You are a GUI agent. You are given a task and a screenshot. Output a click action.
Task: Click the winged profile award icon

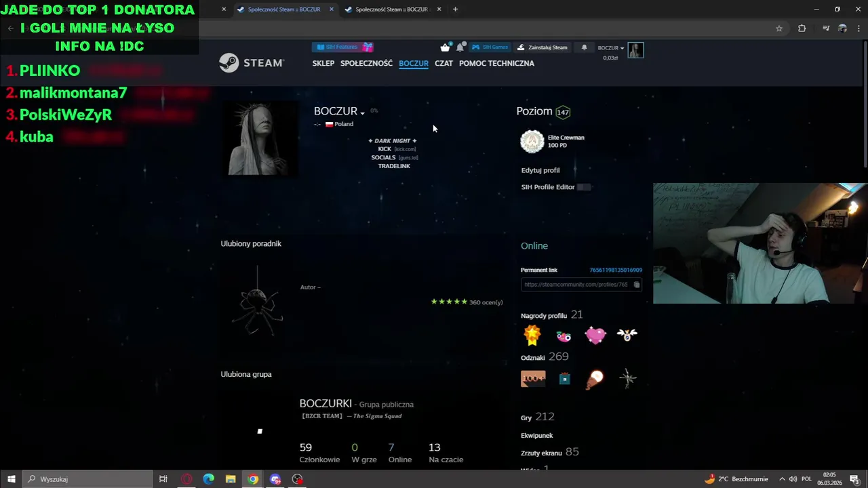pos(627,335)
